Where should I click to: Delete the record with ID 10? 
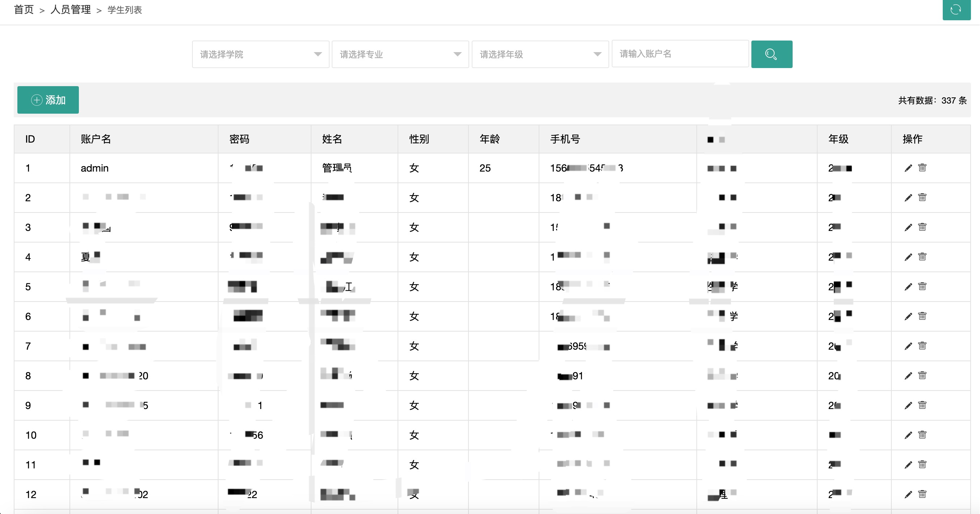pyautogui.click(x=922, y=435)
